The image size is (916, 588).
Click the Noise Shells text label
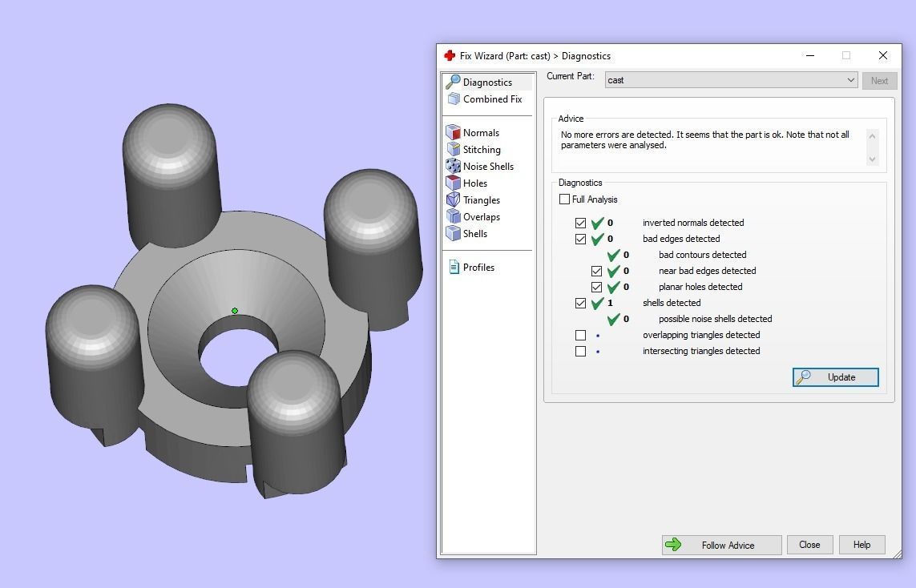tap(488, 167)
